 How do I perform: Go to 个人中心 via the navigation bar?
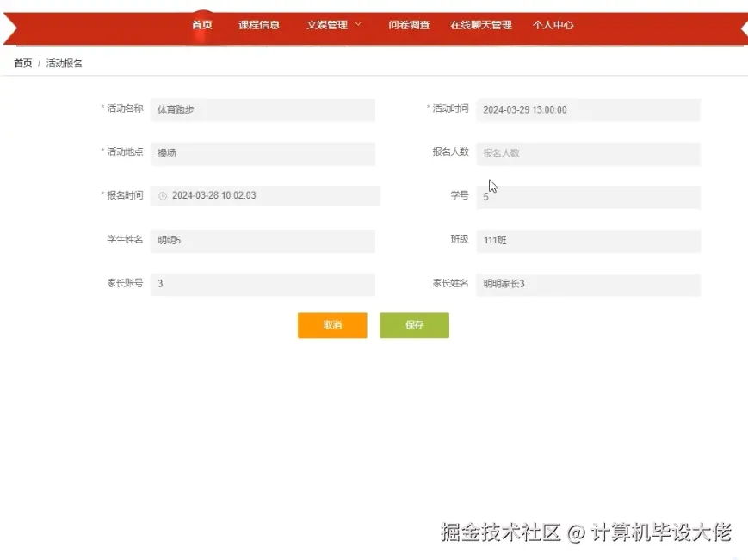coord(553,25)
